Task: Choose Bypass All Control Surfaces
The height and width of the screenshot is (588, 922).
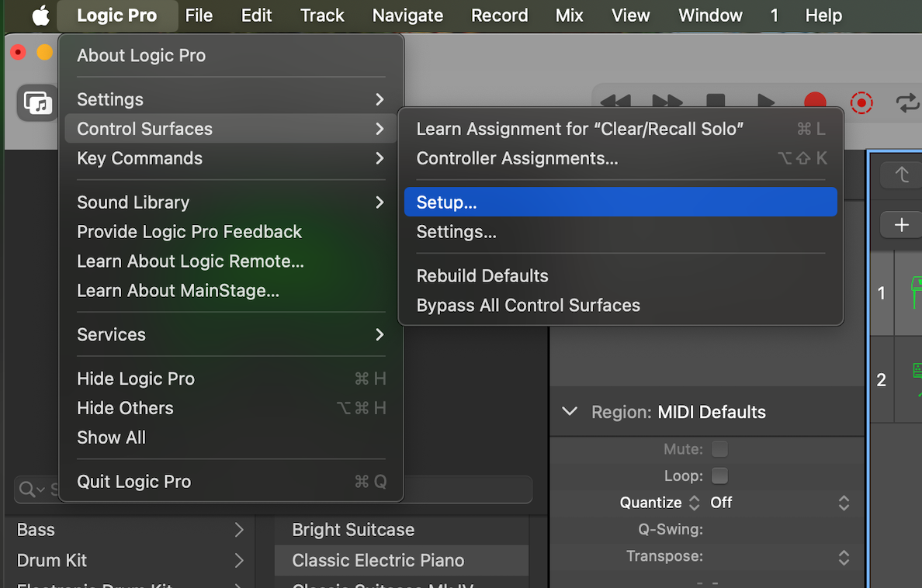Action: pyautogui.click(x=621, y=305)
